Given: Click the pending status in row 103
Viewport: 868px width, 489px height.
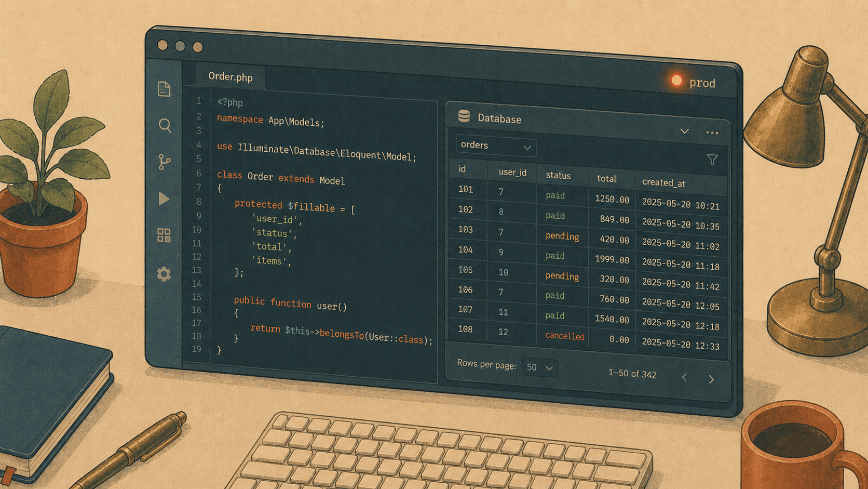Looking at the screenshot, I should [562, 236].
